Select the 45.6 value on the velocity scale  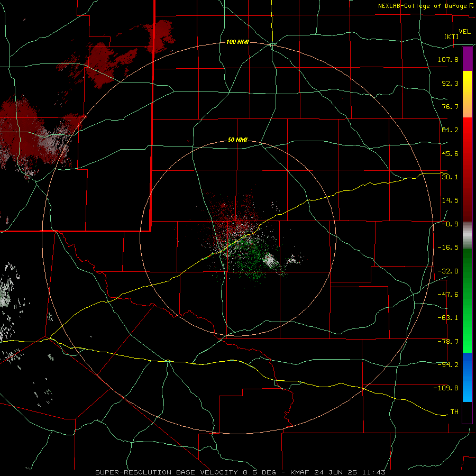tap(450, 153)
